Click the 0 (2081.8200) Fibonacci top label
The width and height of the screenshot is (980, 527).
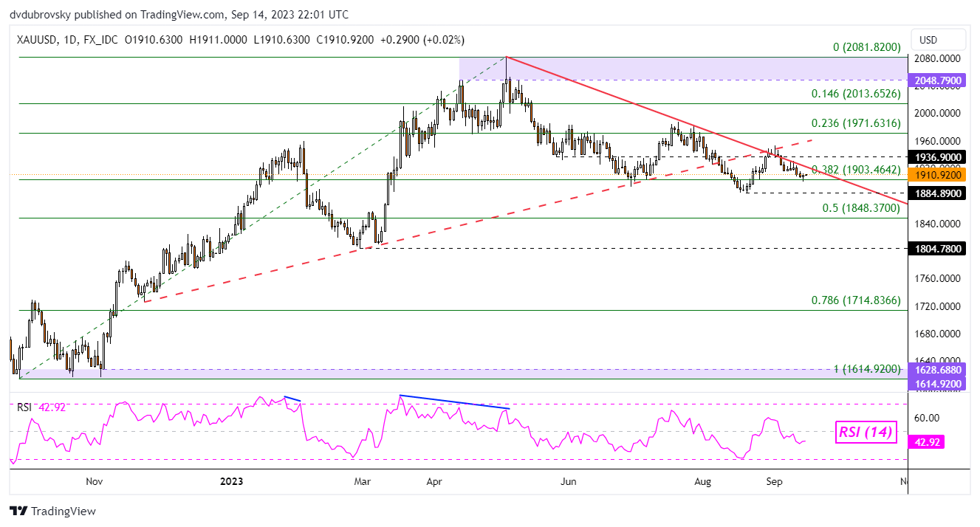pyautogui.click(x=866, y=47)
